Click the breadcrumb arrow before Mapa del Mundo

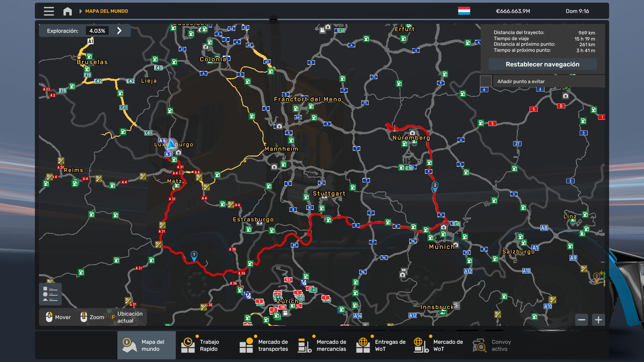coord(80,11)
